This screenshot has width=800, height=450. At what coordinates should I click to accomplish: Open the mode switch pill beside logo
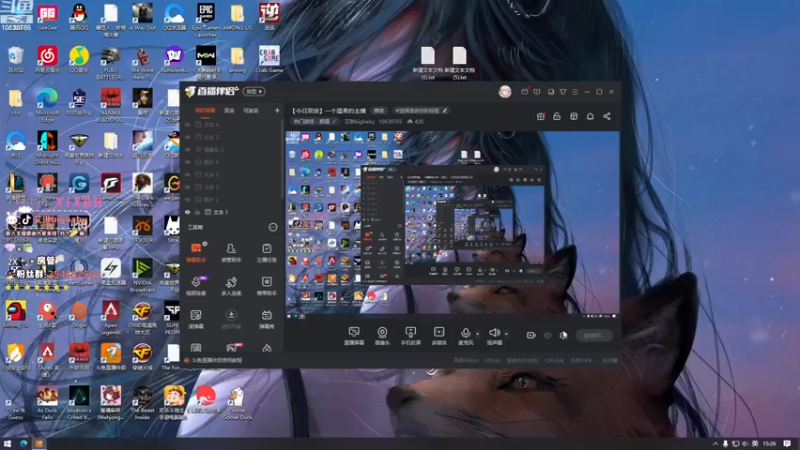pyautogui.click(x=254, y=92)
